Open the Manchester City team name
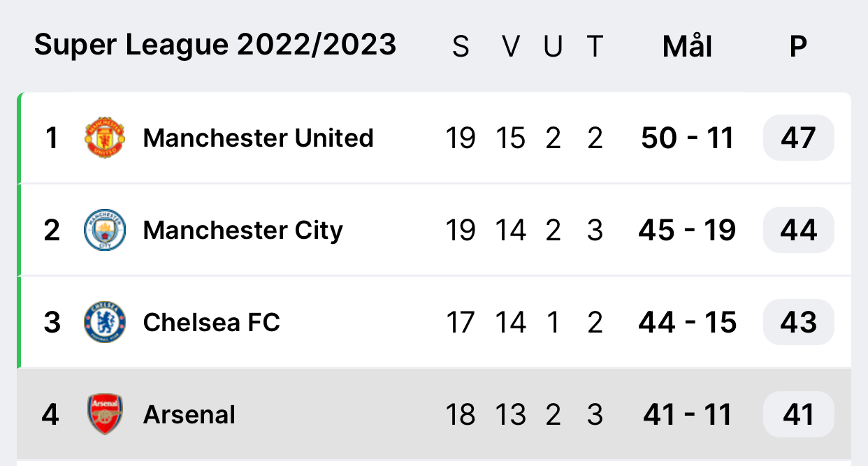The height and width of the screenshot is (466, 868). (243, 230)
